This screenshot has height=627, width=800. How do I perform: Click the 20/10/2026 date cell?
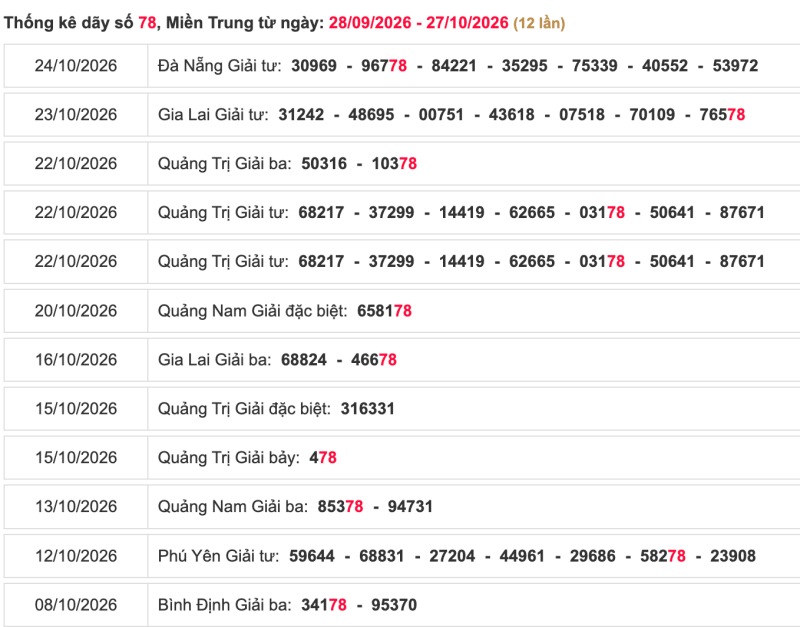pos(76,311)
